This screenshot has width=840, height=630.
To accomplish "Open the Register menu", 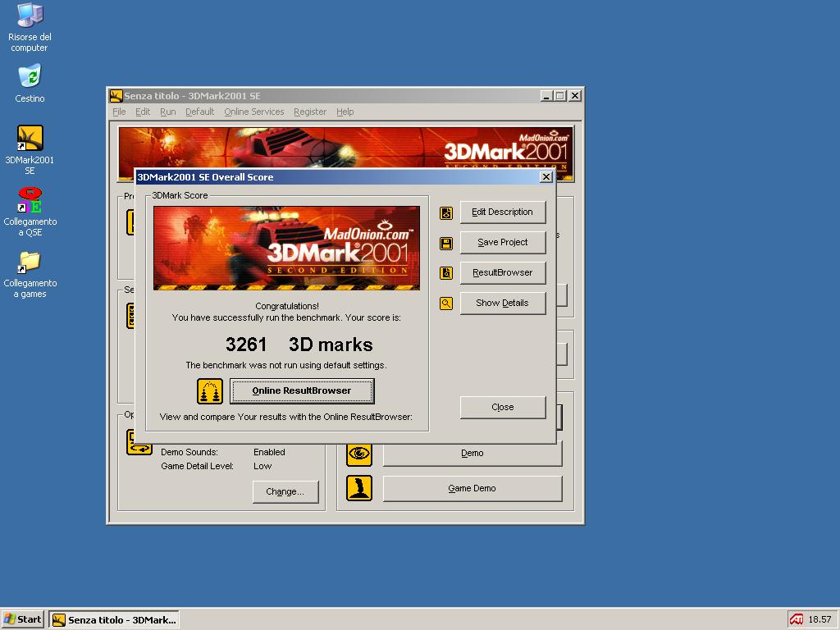I will click(309, 112).
